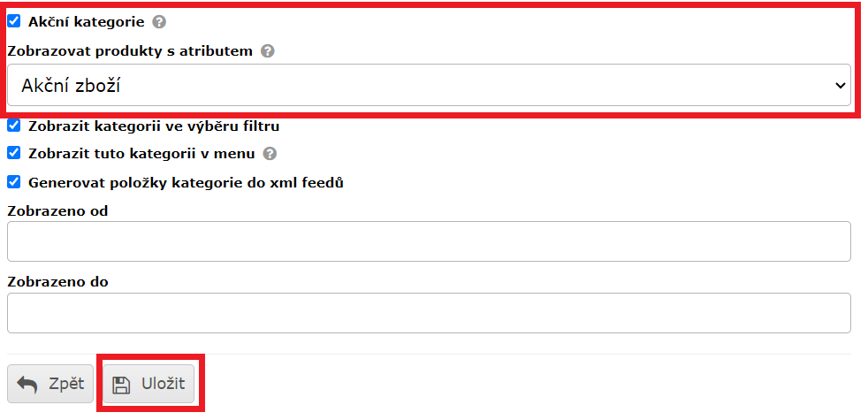This screenshot has width=868, height=420.
Task: Click the Zobrazit tuto kategorii v menu label
Action: point(141,154)
